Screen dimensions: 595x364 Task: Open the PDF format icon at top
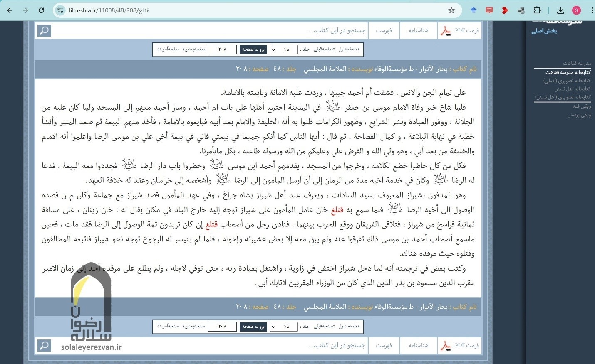coord(446,31)
